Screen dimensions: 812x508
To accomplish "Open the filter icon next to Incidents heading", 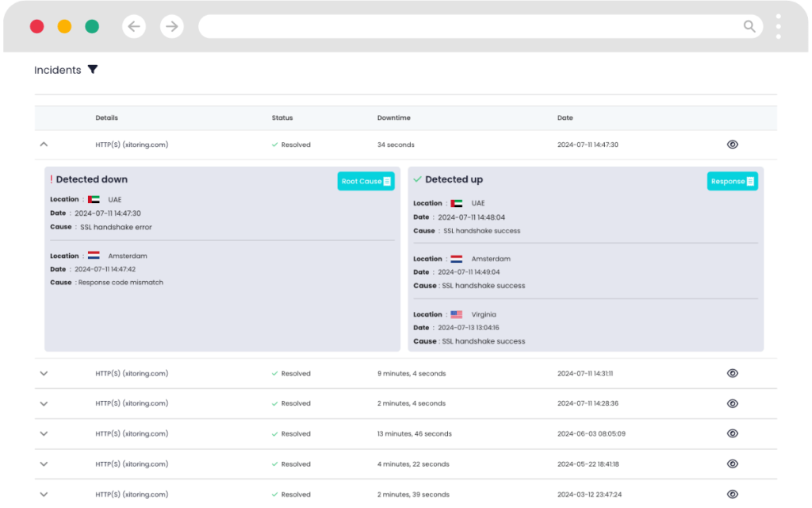I will [x=94, y=70].
